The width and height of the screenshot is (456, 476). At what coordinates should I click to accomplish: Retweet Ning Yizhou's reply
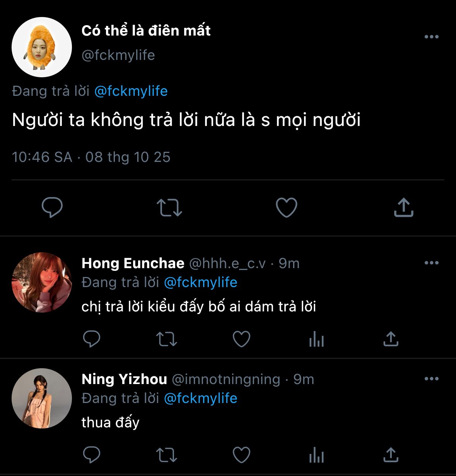click(166, 454)
